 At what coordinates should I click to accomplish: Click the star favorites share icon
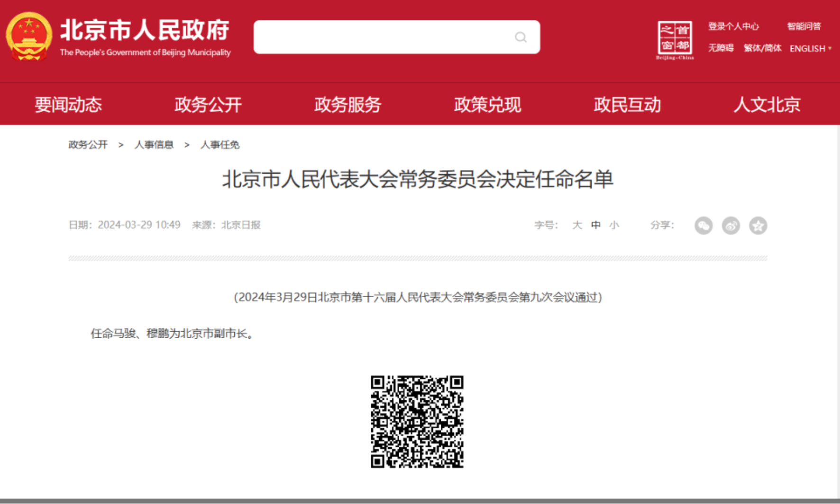(758, 225)
